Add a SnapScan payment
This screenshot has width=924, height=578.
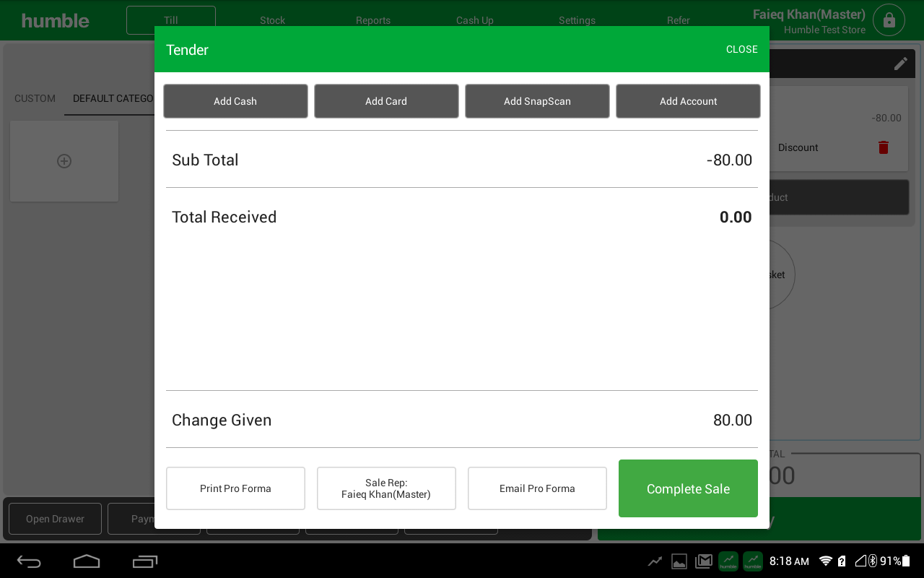point(537,101)
